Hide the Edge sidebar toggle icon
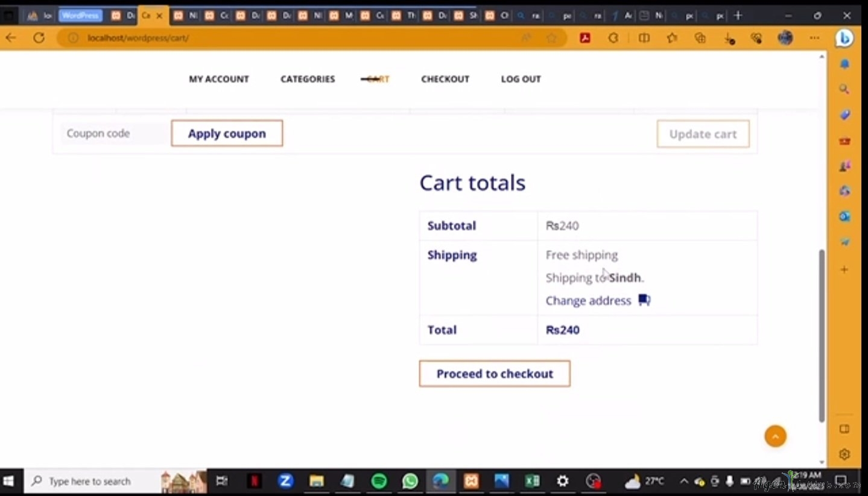 pyautogui.click(x=844, y=429)
